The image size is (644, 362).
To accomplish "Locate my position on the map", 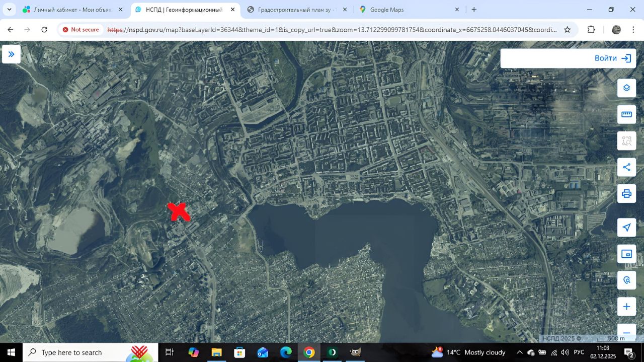I will click(x=626, y=228).
